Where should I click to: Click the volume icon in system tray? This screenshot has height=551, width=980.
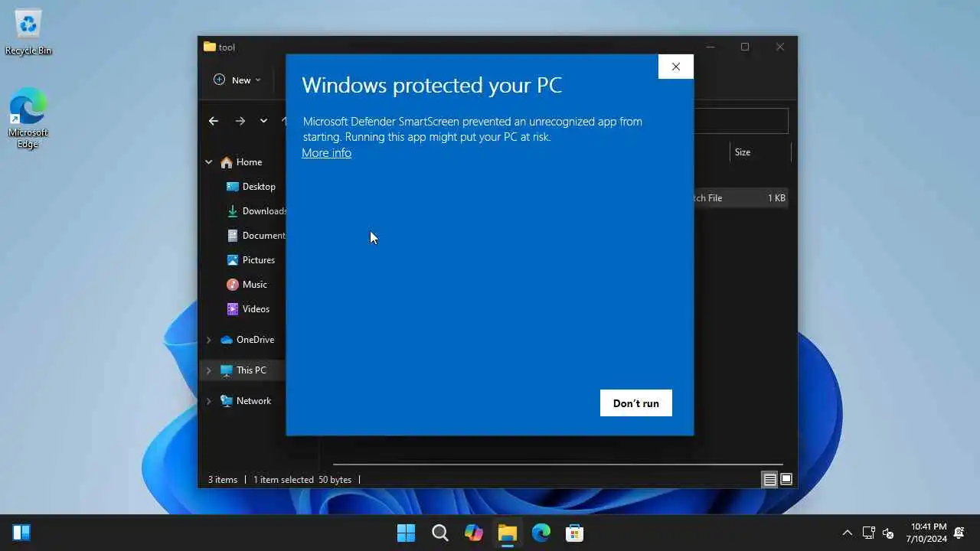point(888,533)
